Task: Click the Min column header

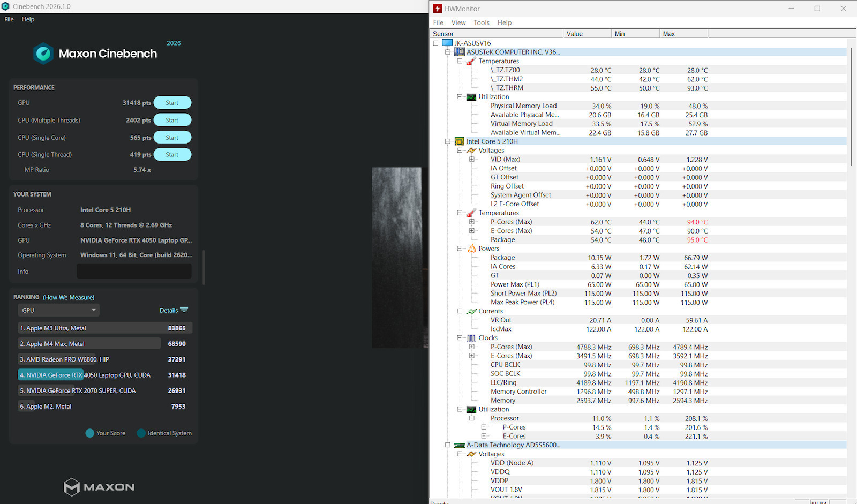Action: click(636, 34)
